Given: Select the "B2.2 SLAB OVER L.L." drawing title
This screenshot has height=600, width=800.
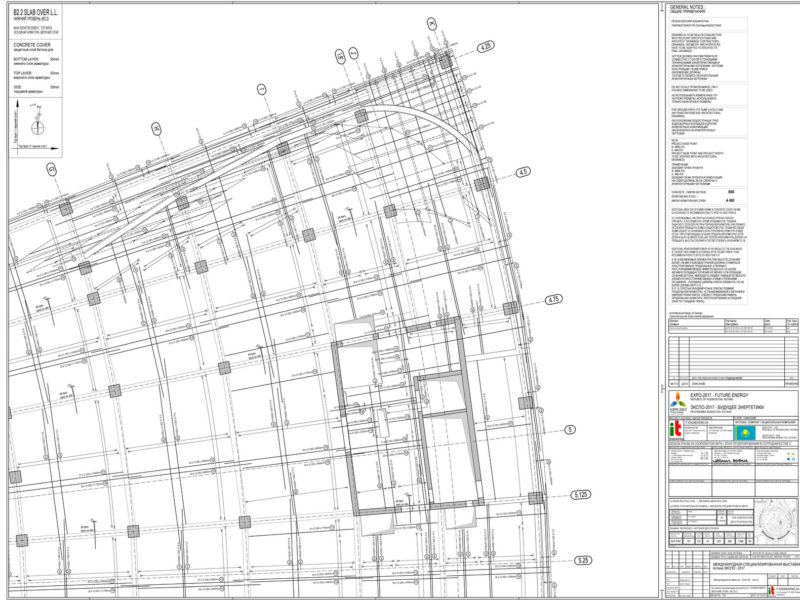Looking at the screenshot, I should pos(35,12).
